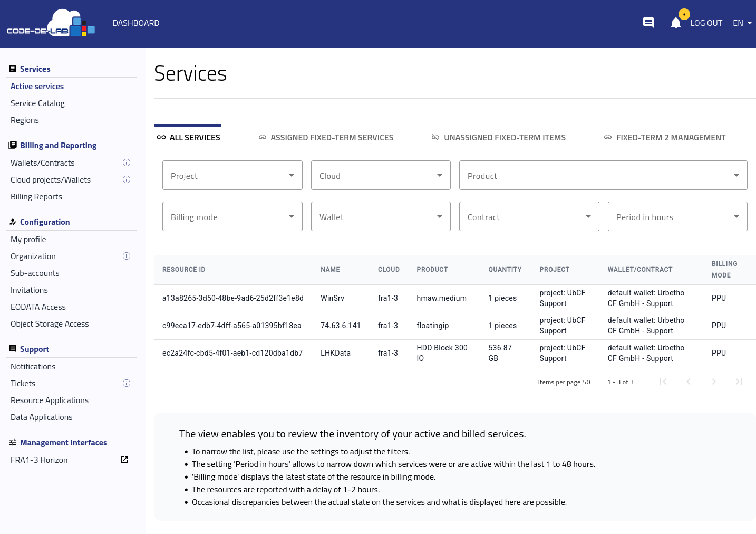Open Sub-accounts in sidebar

[35, 273]
